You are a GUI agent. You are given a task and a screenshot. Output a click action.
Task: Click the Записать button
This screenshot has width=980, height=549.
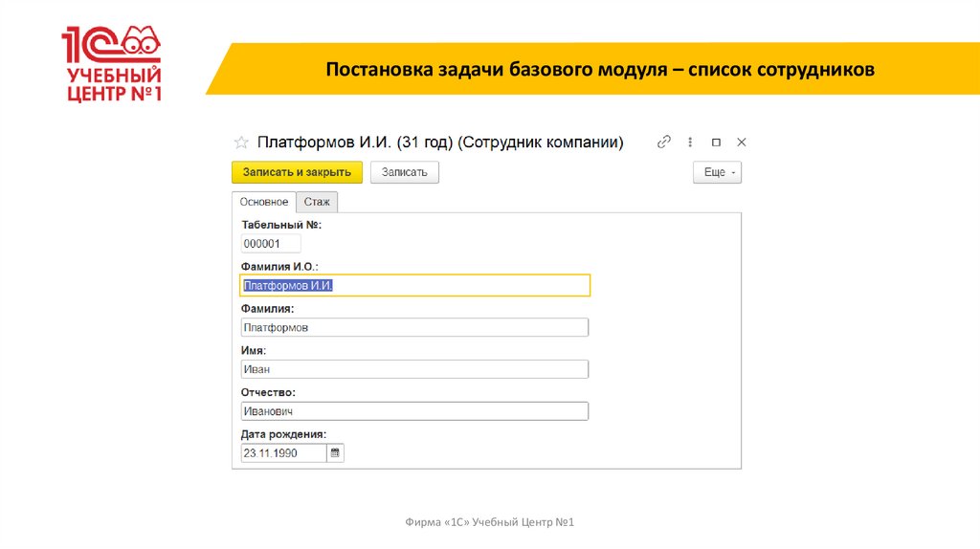(x=404, y=172)
